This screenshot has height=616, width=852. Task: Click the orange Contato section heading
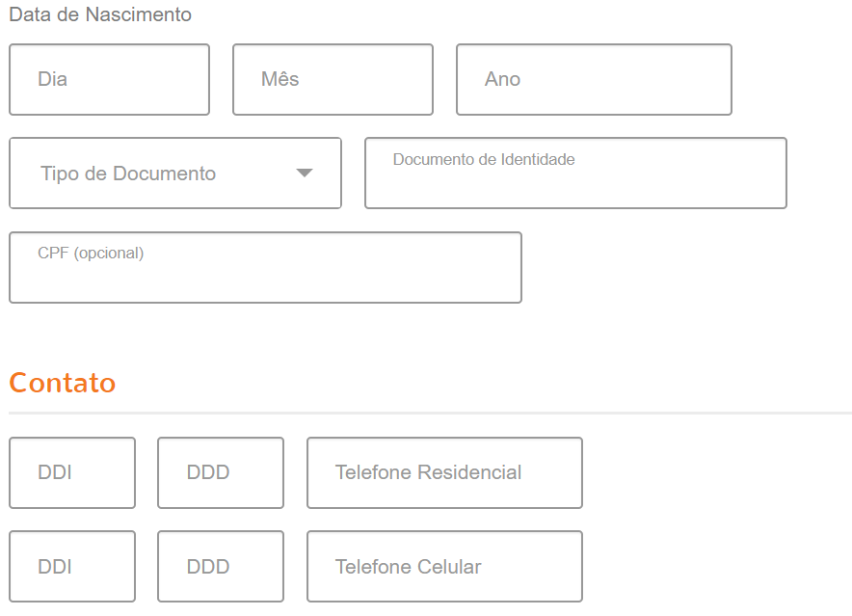pos(63,383)
